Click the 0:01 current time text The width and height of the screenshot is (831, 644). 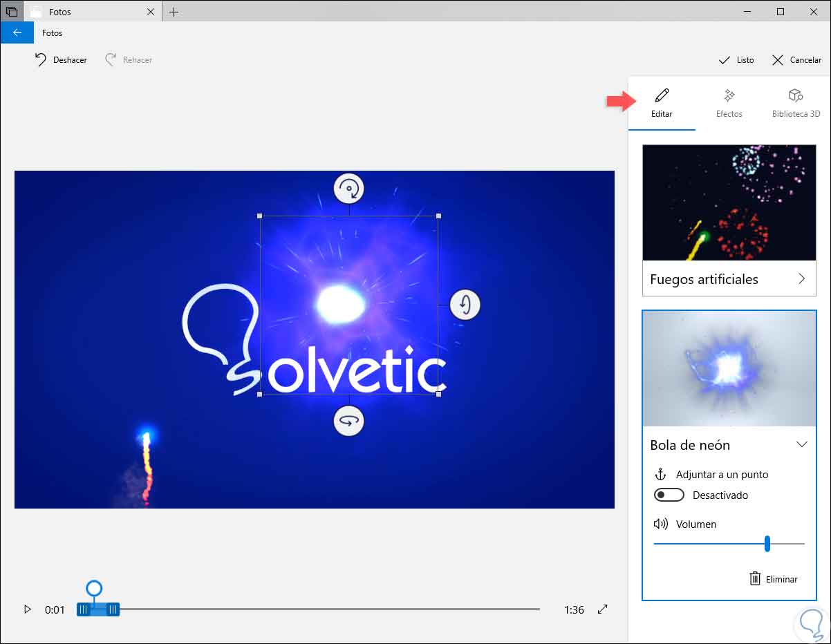click(55, 609)
